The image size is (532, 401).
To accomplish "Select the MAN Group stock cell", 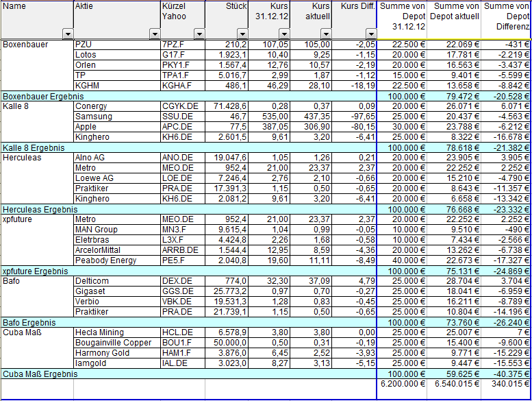I will [117, 230].
